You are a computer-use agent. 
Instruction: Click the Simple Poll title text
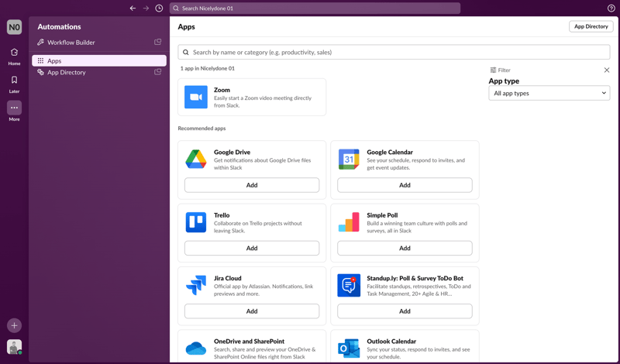[x=382, y=215]
